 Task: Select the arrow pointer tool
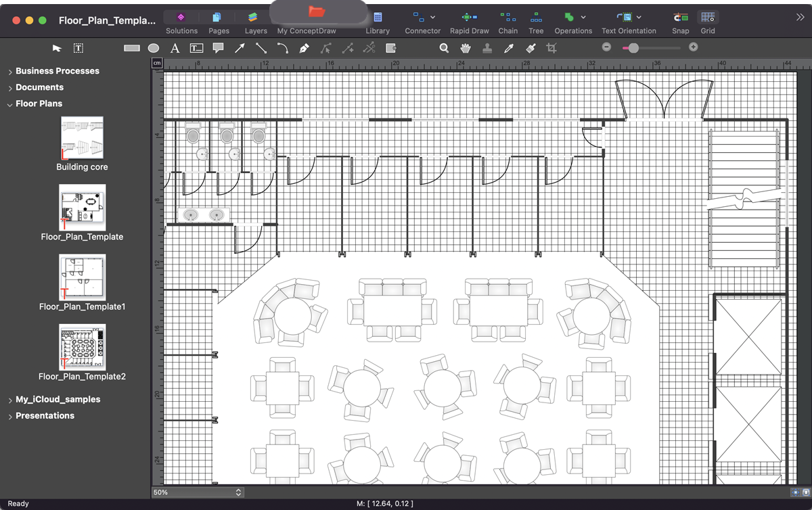57,48
